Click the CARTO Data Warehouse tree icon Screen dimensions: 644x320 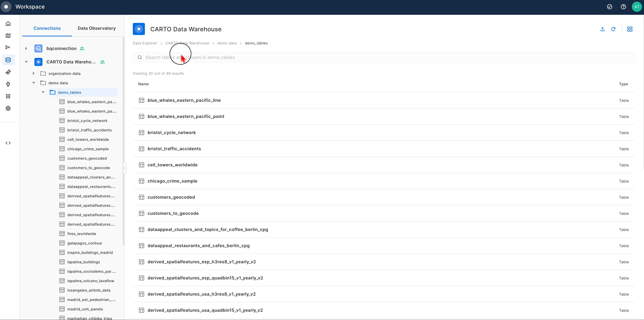pyautogui.click(x=38, y=62)
